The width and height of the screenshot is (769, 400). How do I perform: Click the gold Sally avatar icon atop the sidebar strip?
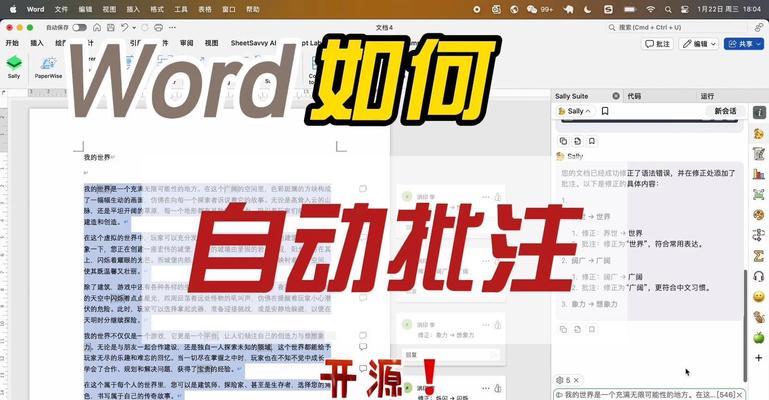[759, 133]
